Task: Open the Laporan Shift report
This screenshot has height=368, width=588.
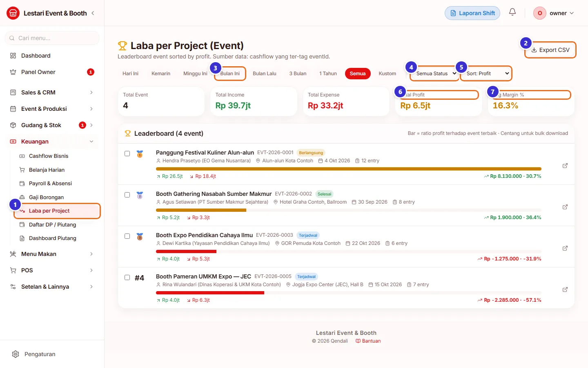Action: point(472,13)
